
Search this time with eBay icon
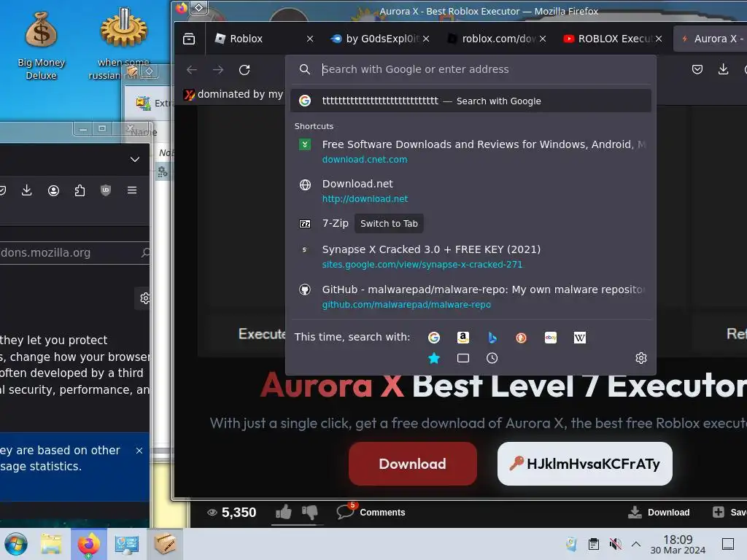point(551,338)
